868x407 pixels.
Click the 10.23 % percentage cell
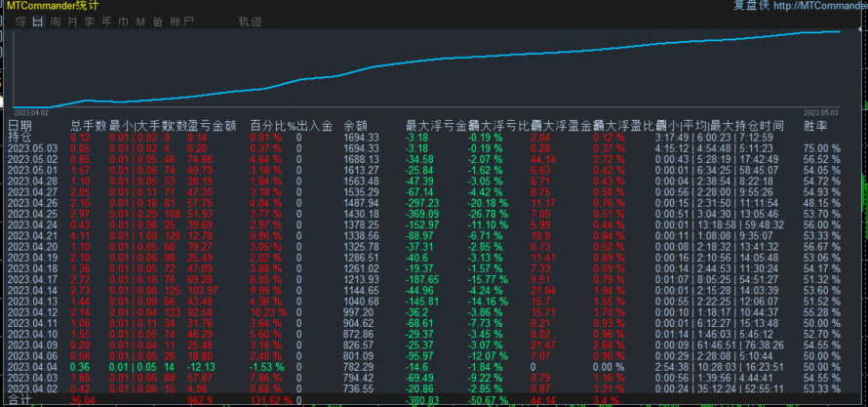click(268, 312)
